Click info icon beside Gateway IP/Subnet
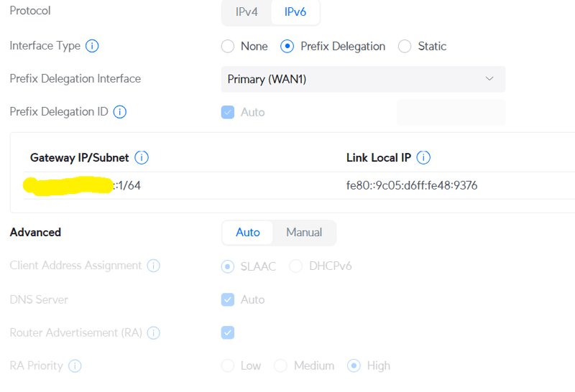Viewport: 575px width, 392px height. click(142, 158)
